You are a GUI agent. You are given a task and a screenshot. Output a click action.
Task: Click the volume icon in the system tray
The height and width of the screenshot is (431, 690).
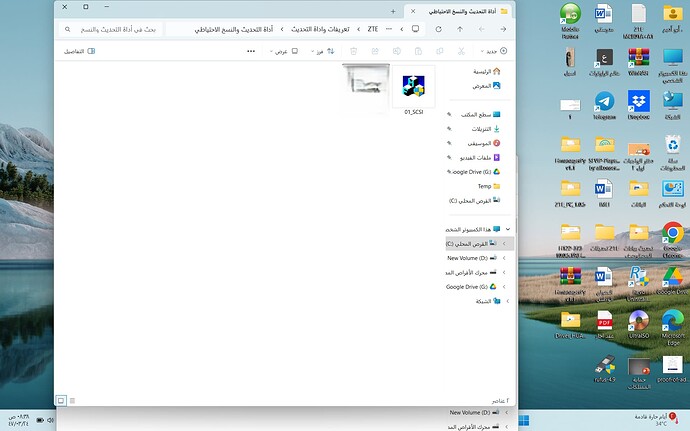pos(50,420)
